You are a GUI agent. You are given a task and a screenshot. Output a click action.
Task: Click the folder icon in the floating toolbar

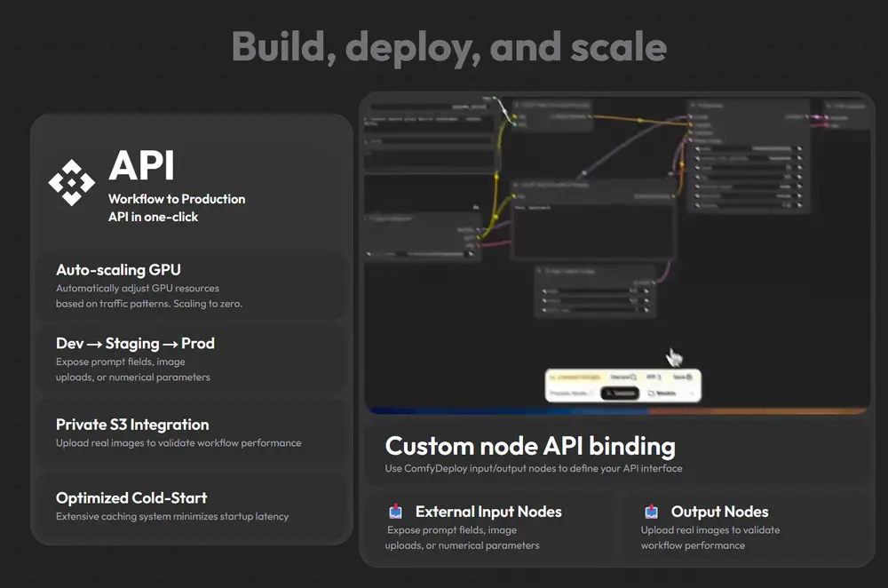point(651,393)
